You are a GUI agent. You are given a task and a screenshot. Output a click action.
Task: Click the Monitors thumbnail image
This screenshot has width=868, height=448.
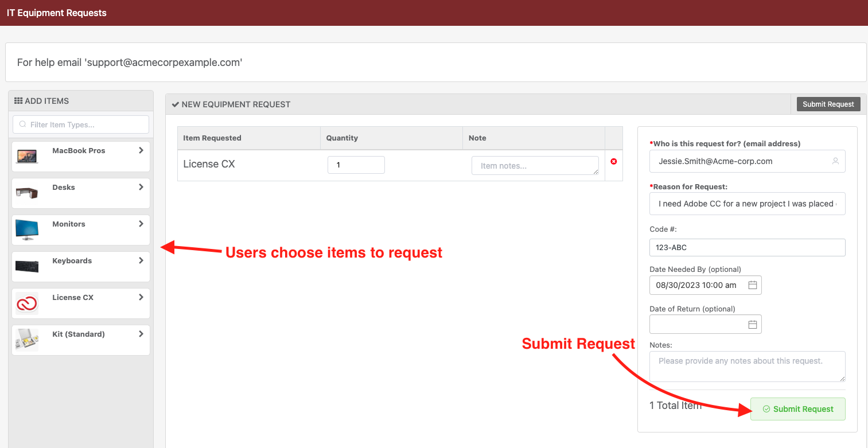[27, 229]
